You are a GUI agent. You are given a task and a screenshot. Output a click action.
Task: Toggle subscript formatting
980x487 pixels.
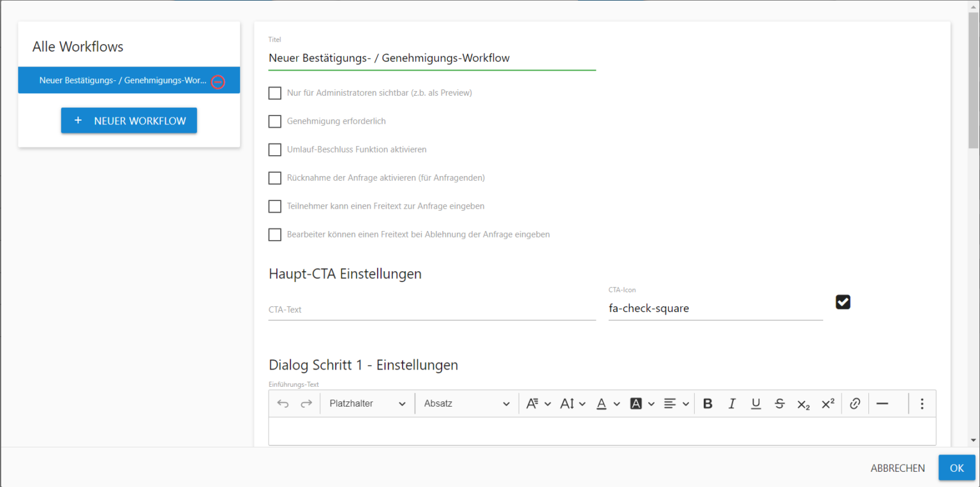tap(803, 403)
